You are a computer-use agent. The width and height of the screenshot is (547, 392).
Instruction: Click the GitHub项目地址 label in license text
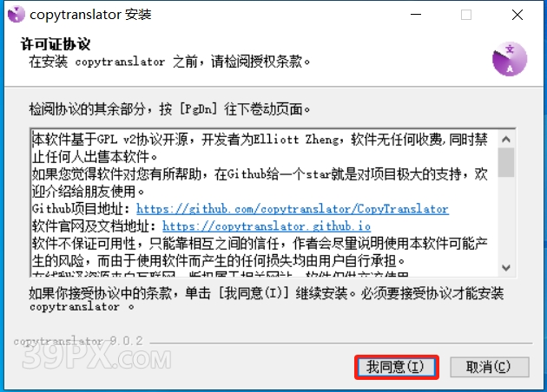coord(81,209)
